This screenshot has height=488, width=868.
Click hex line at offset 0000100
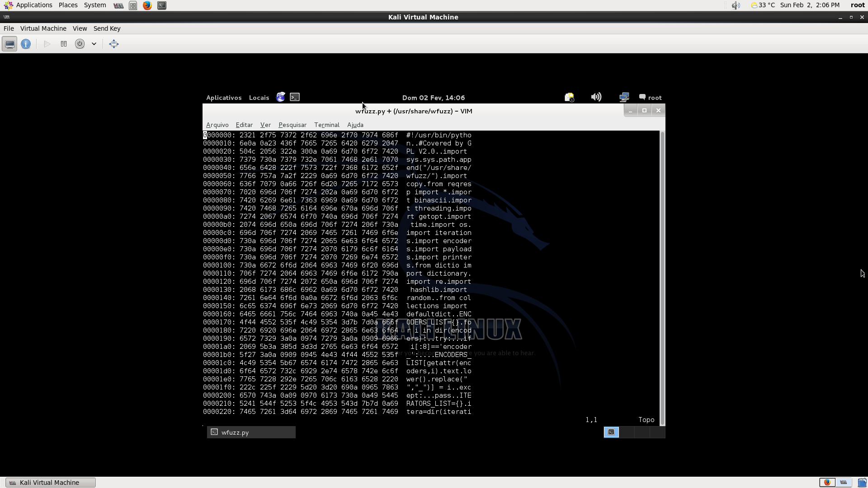click(337, 265)
